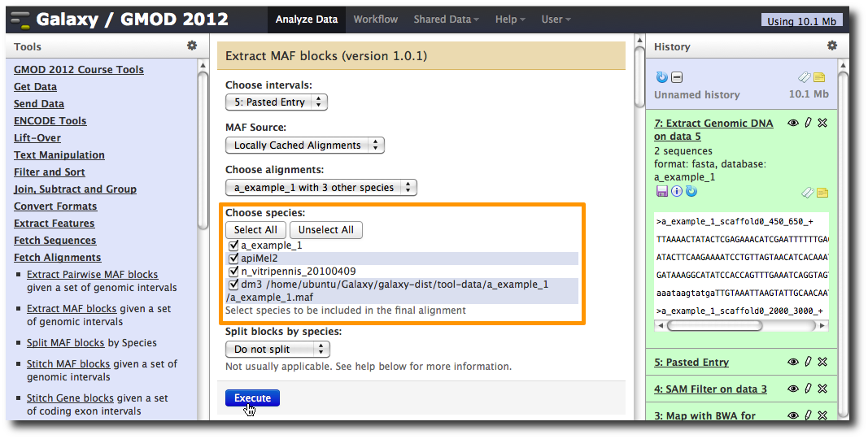
Task: Open the MAF Source dropdown
Action: 304,146
